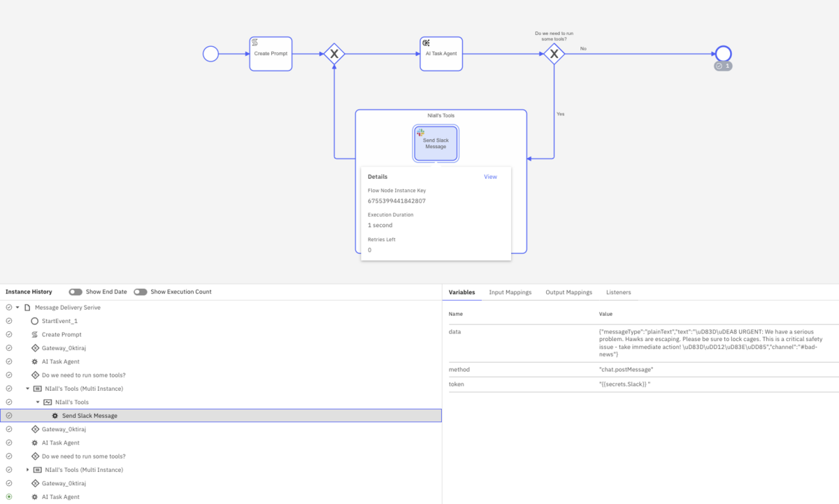Collapse the Message Delivery Serive tree root
The height and width of the screenshot is (504, 839).
(x=17, y=308)
